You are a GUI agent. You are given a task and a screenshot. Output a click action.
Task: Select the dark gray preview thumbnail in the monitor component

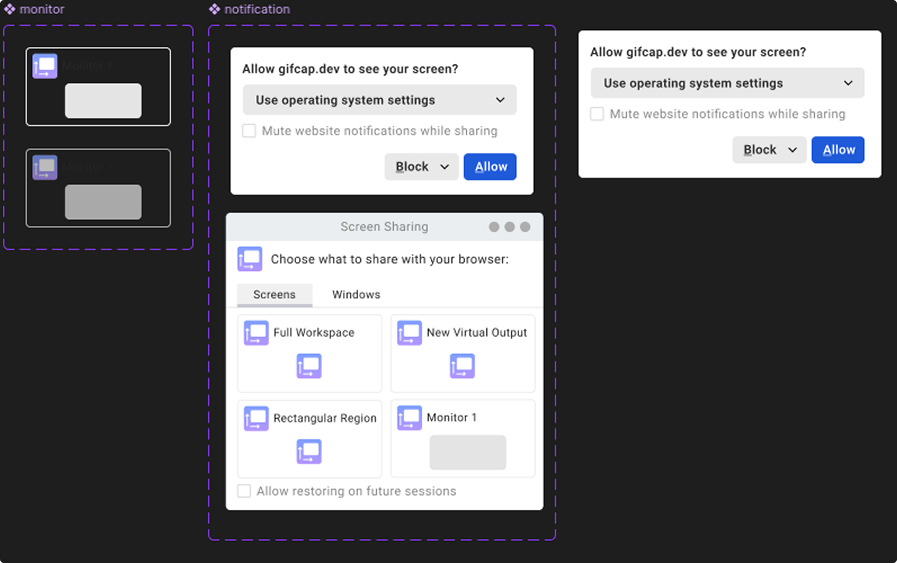[x=103, y=202]
